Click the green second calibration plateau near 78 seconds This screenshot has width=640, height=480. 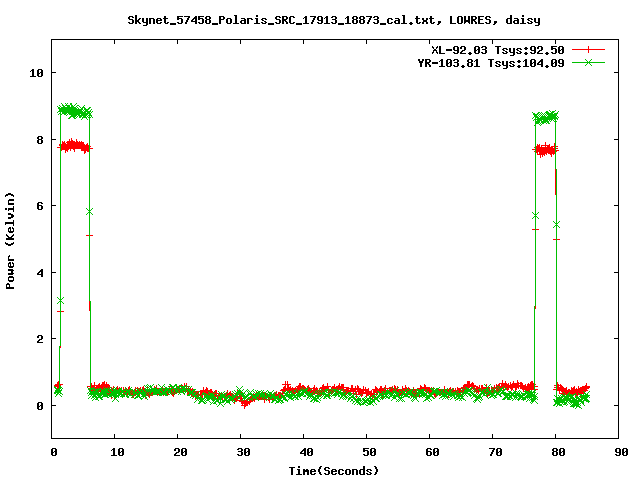point(546,118)
